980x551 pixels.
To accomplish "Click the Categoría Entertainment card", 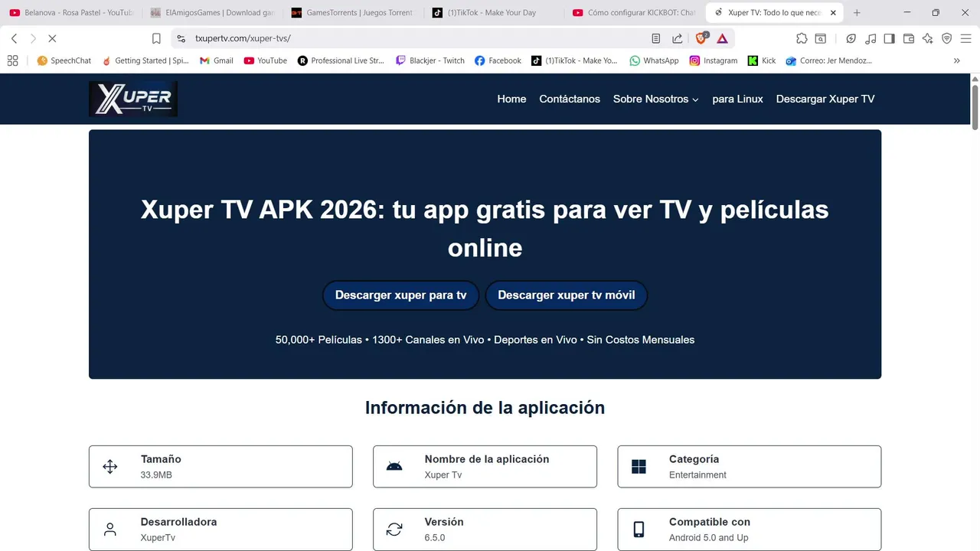I will (750, 467).
